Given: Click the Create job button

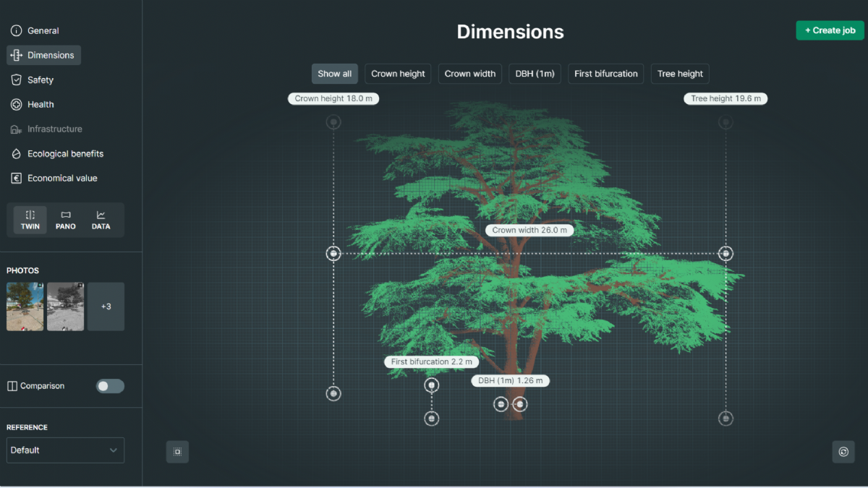Looking at the screenshot, I should 830,30.
